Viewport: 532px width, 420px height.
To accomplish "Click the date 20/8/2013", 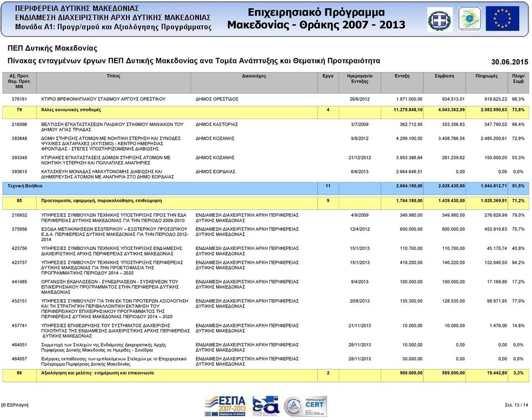I will [360, 301].
